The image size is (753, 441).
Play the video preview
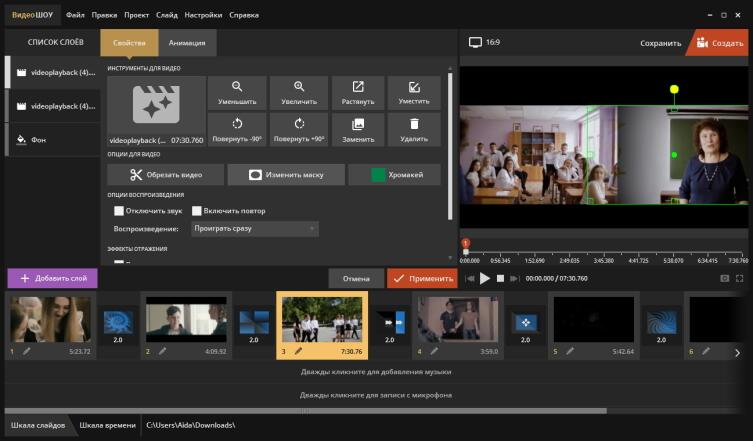coord(485,279)
